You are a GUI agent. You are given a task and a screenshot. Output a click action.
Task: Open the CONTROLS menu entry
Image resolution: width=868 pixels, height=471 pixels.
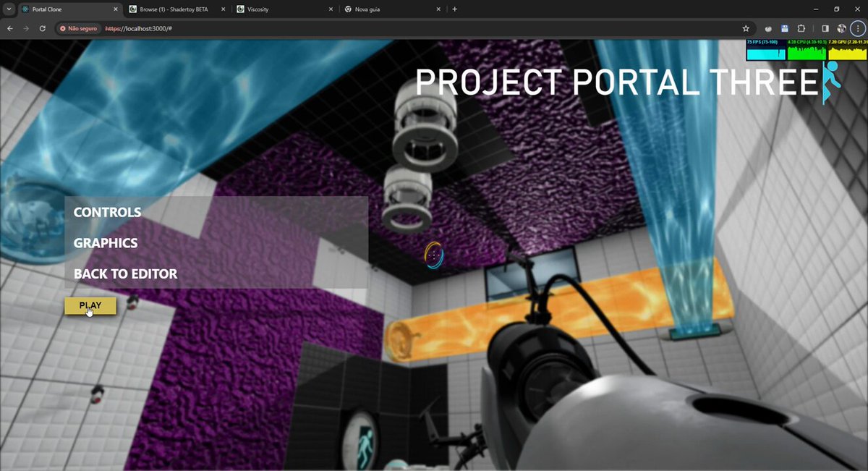[108, 212]
